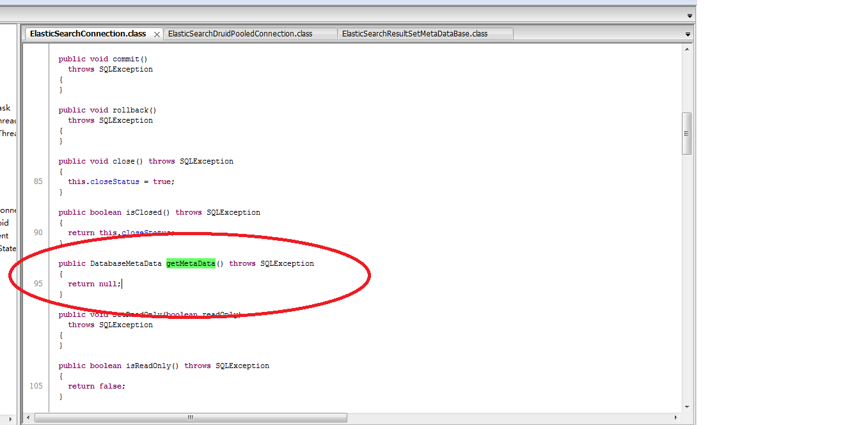This screenshot has height=425, width=868.
Task: Place cursor on 'return null;' line
Action: tap(94, 284)
